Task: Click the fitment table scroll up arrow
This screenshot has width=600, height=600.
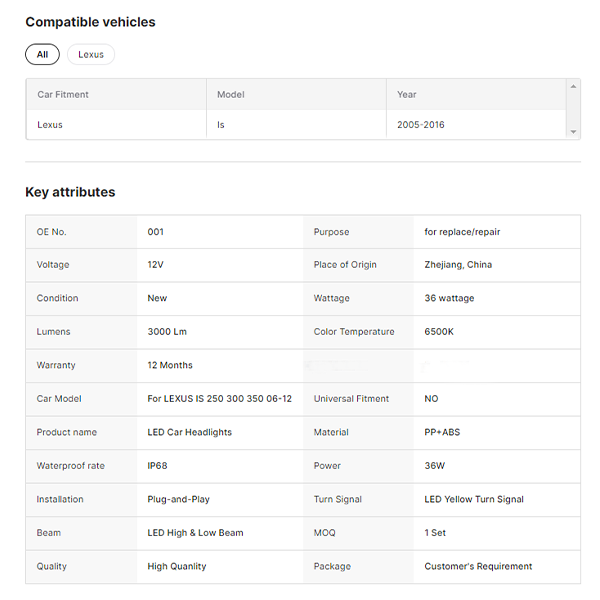Action: pos(573,87)
